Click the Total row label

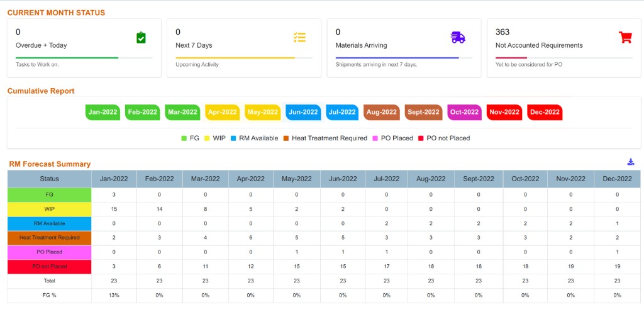49,281
